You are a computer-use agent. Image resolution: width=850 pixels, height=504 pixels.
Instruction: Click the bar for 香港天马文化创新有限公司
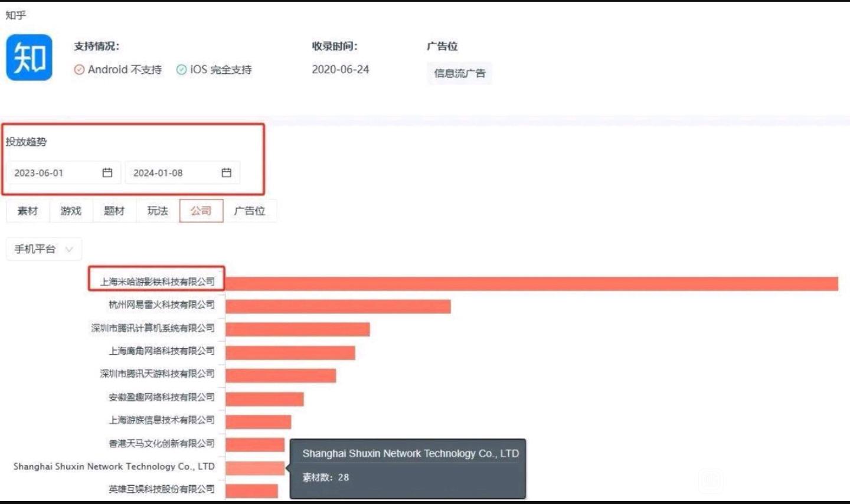click(255, 444)
